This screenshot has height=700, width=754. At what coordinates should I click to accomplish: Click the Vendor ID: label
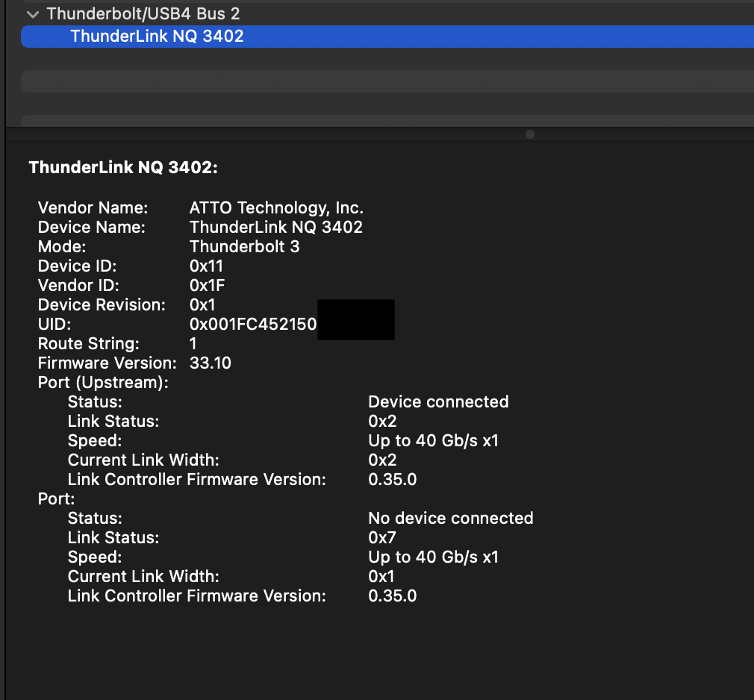[78, 285]
